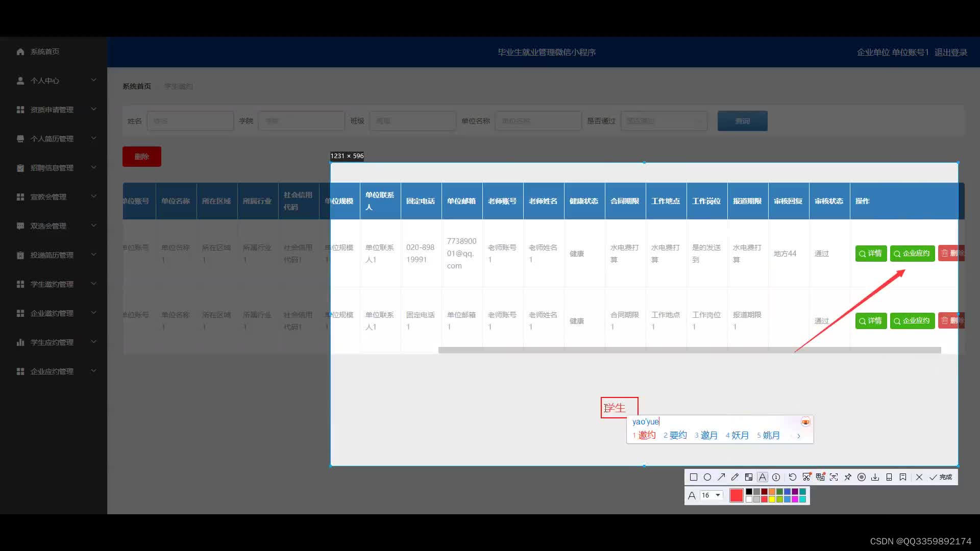Click the scissors screenshot tool icon
This screenshot has height=551, width=980.
[x=806, y=477]
